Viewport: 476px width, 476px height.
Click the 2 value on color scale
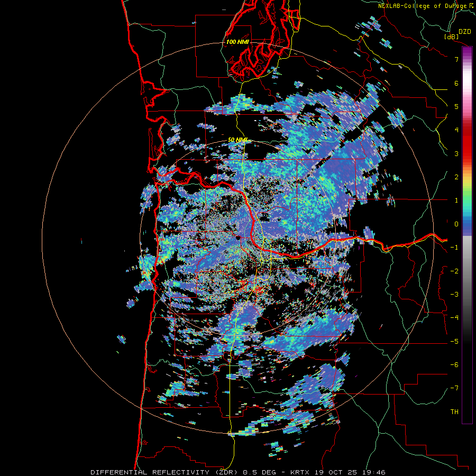(456, 177)
